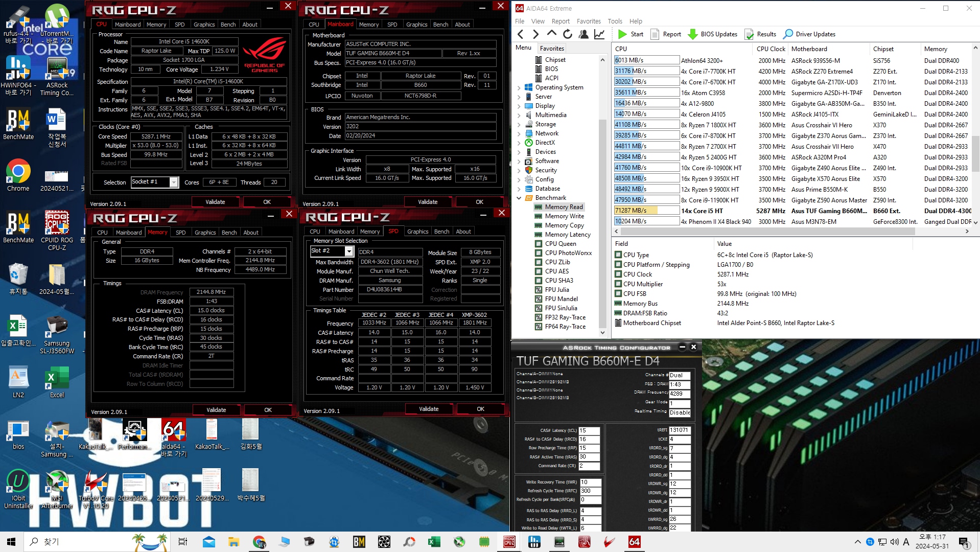Expand the Devices tree node

pyautogui.click(x=519, y=152)
